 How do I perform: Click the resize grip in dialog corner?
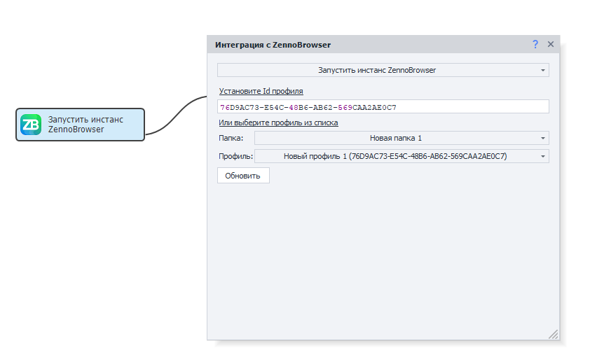click(553, 334)
